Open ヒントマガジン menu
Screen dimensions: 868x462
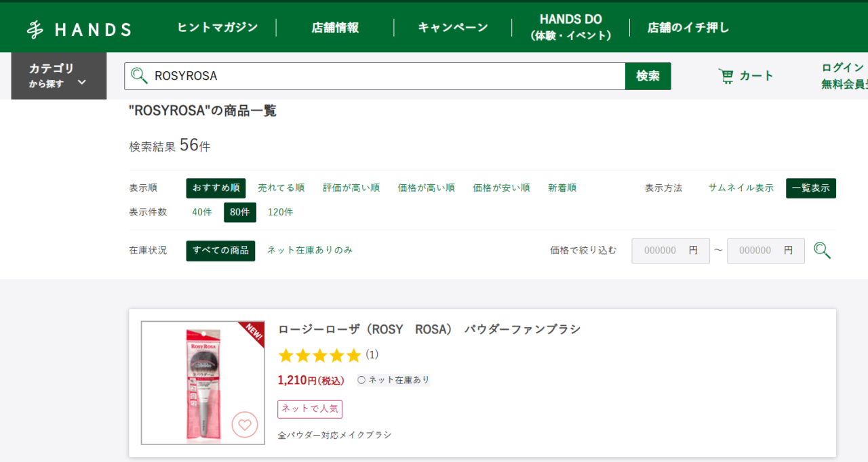[218, 28]
